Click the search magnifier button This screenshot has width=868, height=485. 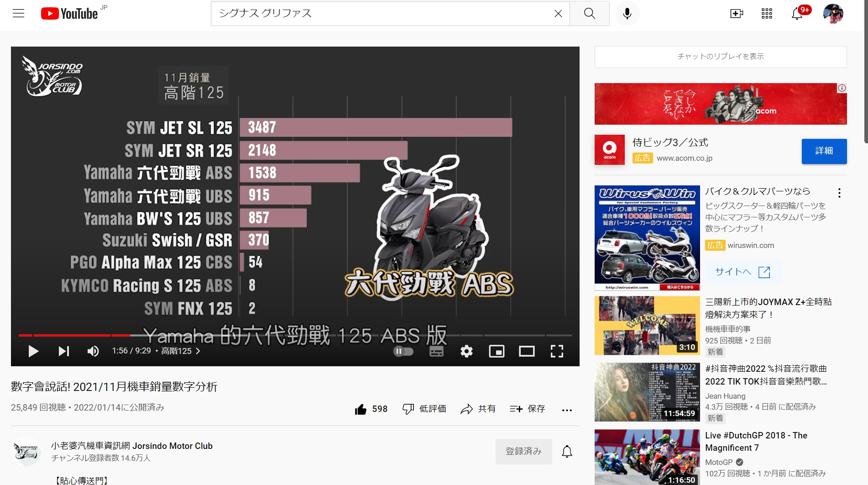(590, 13)
